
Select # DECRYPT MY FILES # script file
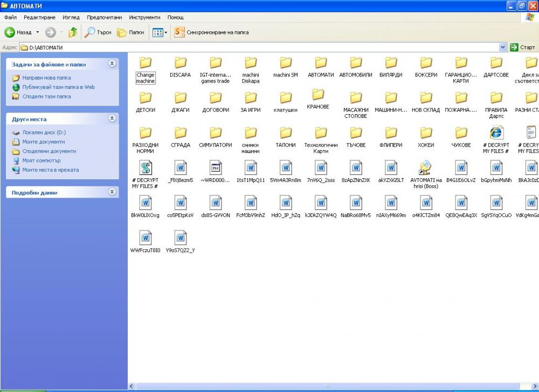click(146, 176)
